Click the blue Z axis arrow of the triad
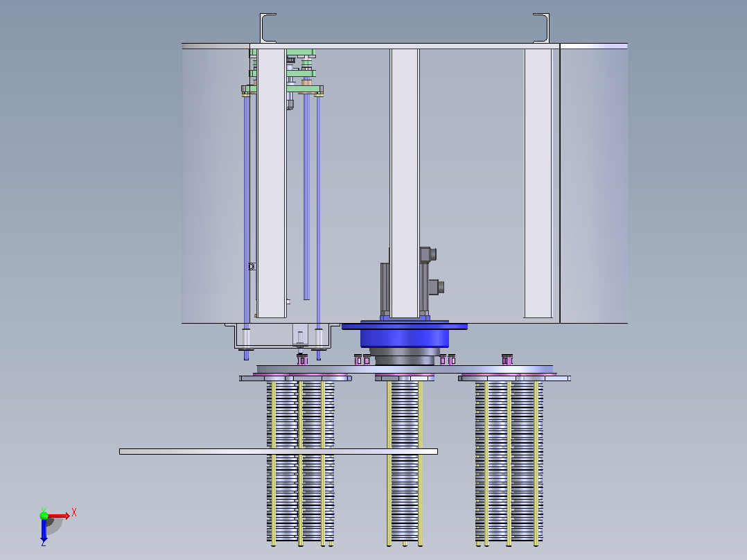Screen dimensions: 747x560 [44, 530]
